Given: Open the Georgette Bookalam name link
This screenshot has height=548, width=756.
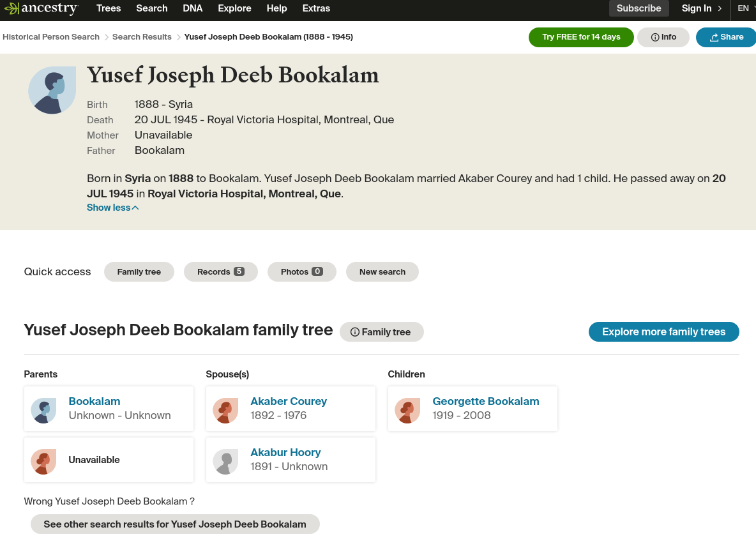Looking at the screenshot, I should point(485,401).
